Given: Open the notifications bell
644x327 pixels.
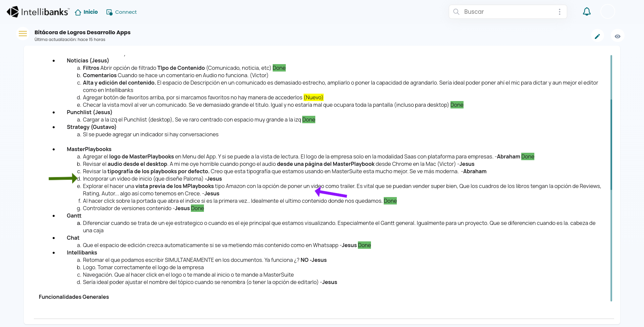Looking at the screenshot, I should tap(587, 12).
